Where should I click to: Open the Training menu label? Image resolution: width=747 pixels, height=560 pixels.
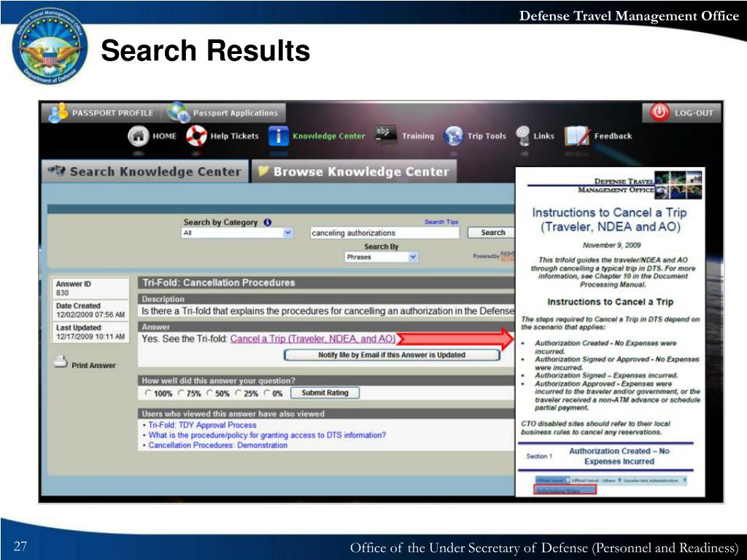[x=418, y=136]
